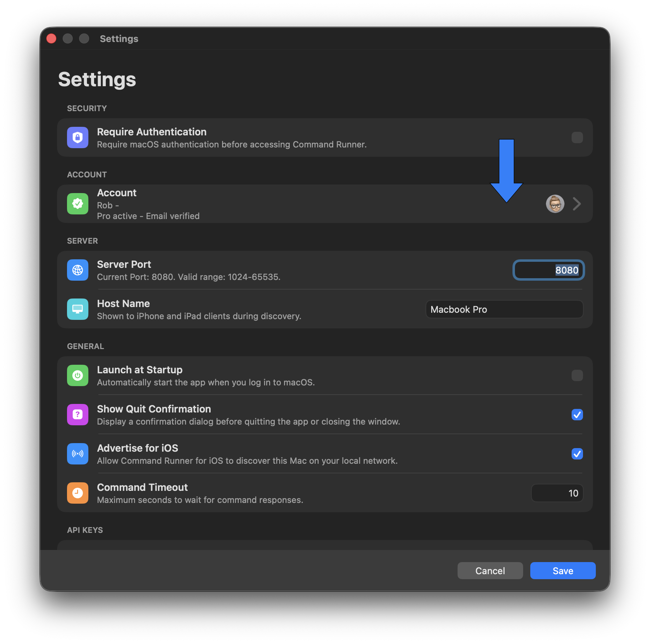This screenshot has width=650, height=644.
Task: Enable the Require Authentication checkbox
Action: coord(577,137)
